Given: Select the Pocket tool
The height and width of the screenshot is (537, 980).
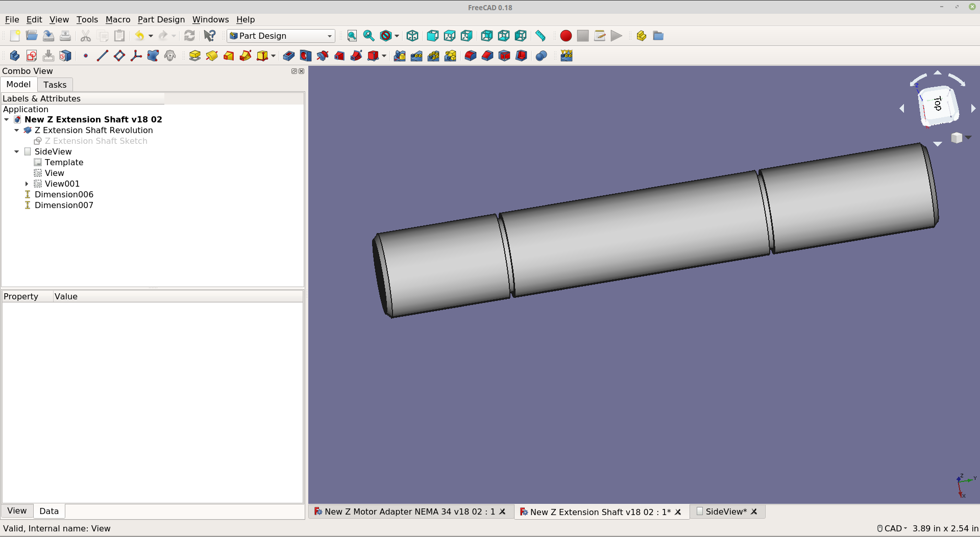Looking at the screenshot, I should [289, 56].
